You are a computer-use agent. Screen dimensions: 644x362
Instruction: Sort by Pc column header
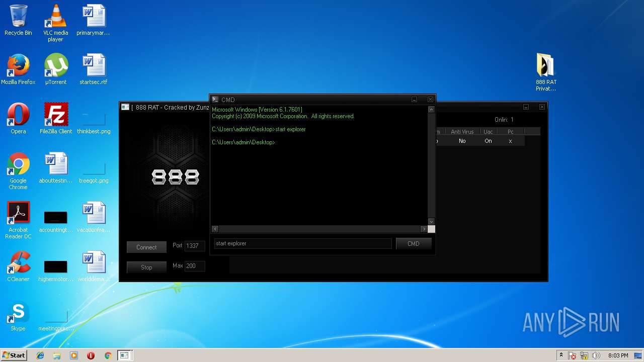tap(511, 132)
